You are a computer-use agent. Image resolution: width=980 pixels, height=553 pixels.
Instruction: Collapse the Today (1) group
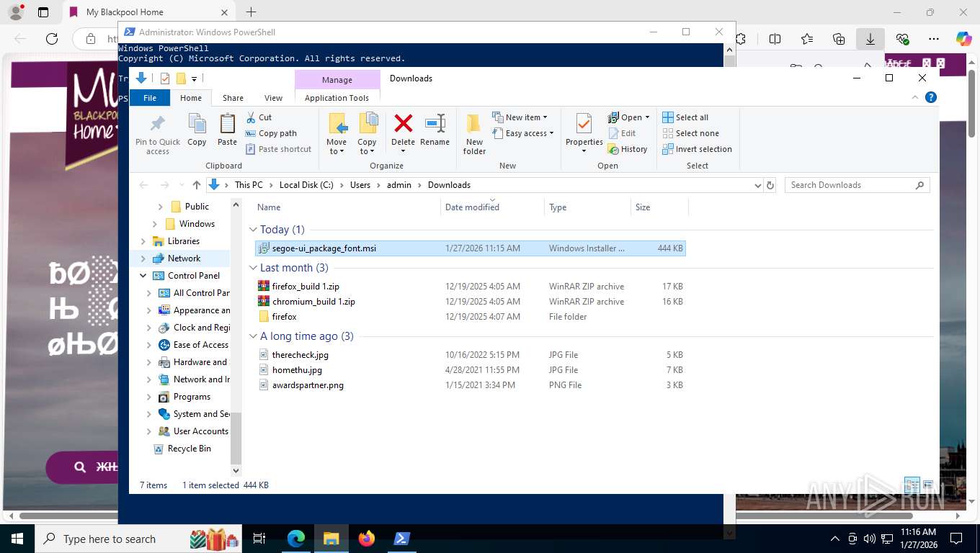click(x=253, y=230)
